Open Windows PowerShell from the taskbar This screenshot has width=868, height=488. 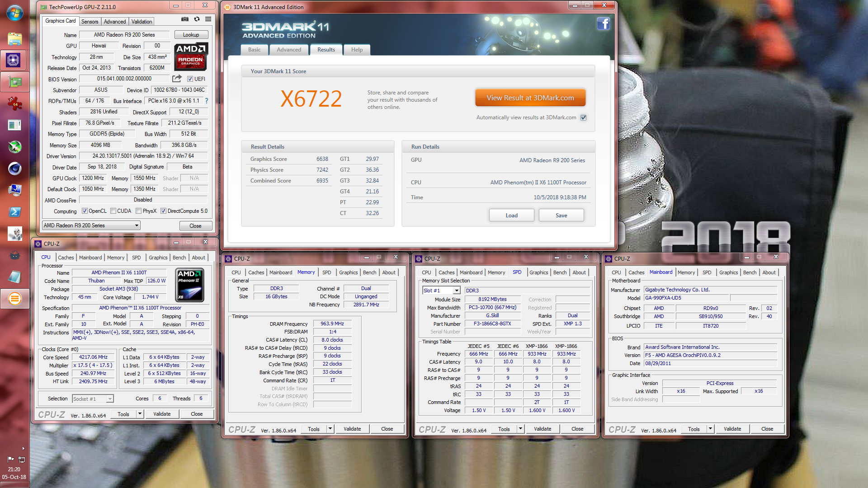14,212
